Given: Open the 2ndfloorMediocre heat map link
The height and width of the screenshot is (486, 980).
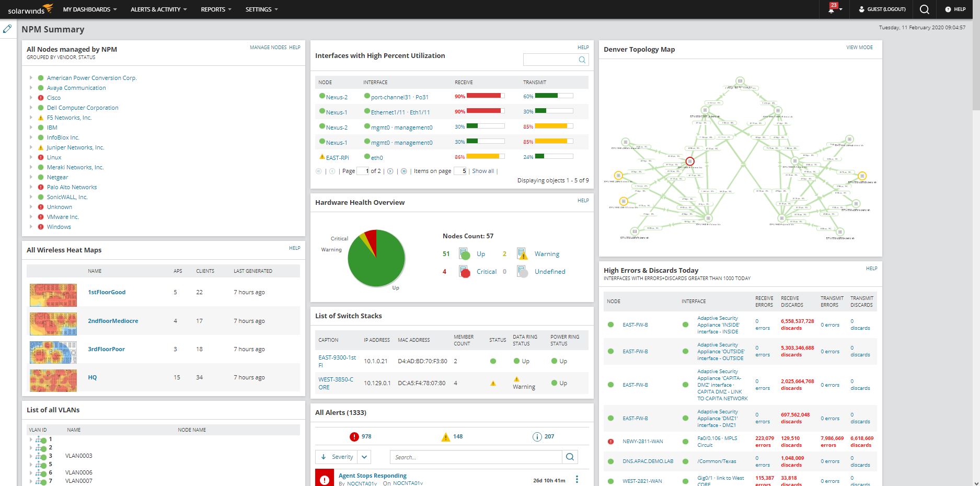Looking at the screenshot, I should (x=113, y=321).
